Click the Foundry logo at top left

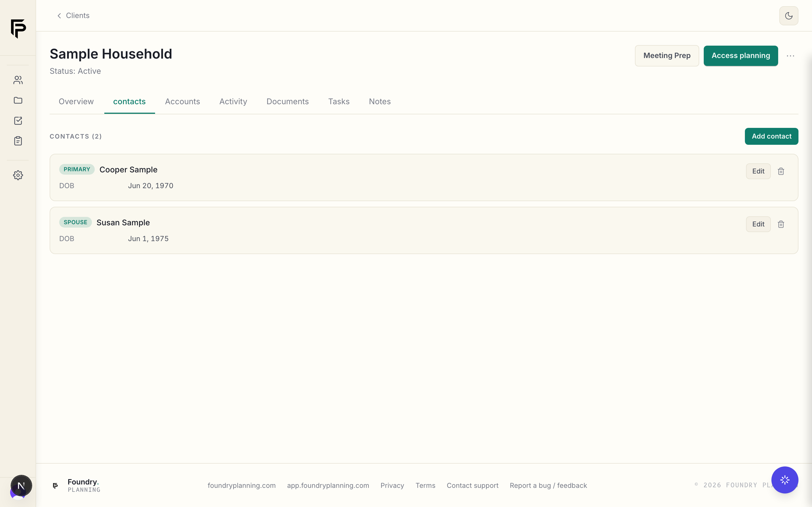tap(18, 29)
